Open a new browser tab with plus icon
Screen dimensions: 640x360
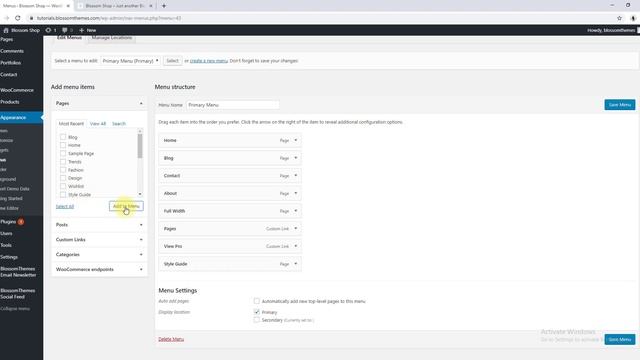click(164, 6)
